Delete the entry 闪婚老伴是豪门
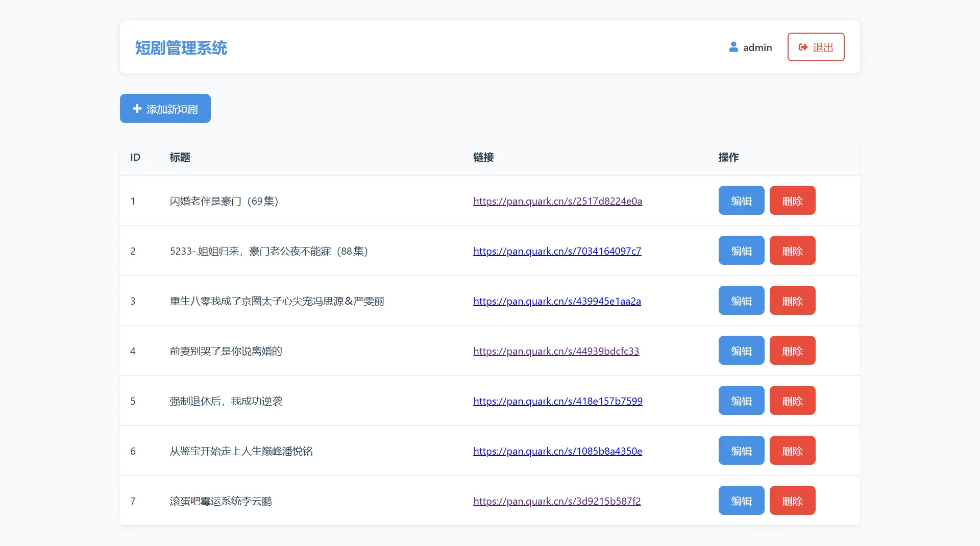The height and width of the screenshot is (546, 980). [x=792, y=200]
